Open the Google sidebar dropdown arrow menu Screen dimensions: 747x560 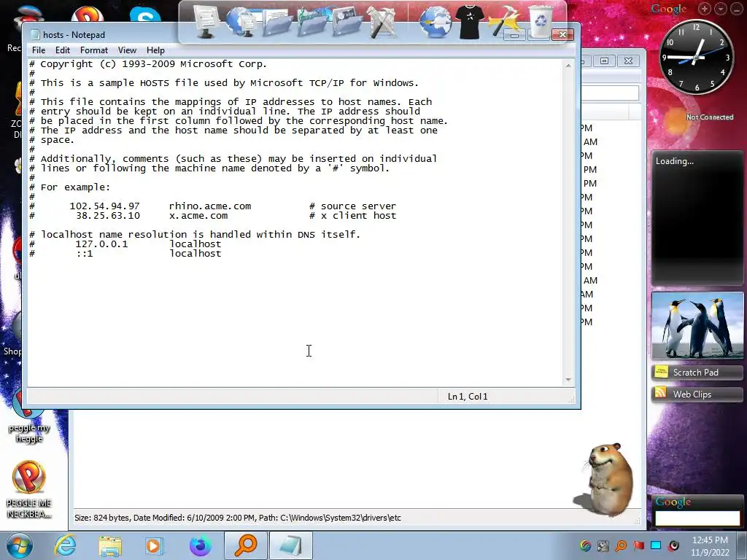(x=721, y=9)
